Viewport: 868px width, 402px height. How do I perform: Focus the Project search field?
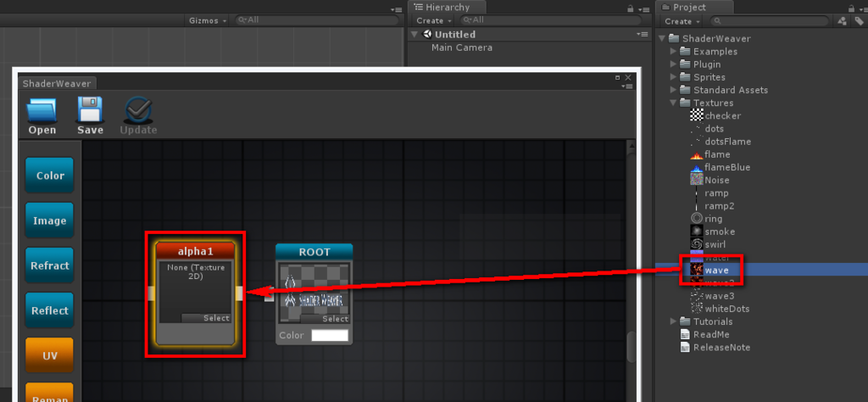click(x=770, y=21)
